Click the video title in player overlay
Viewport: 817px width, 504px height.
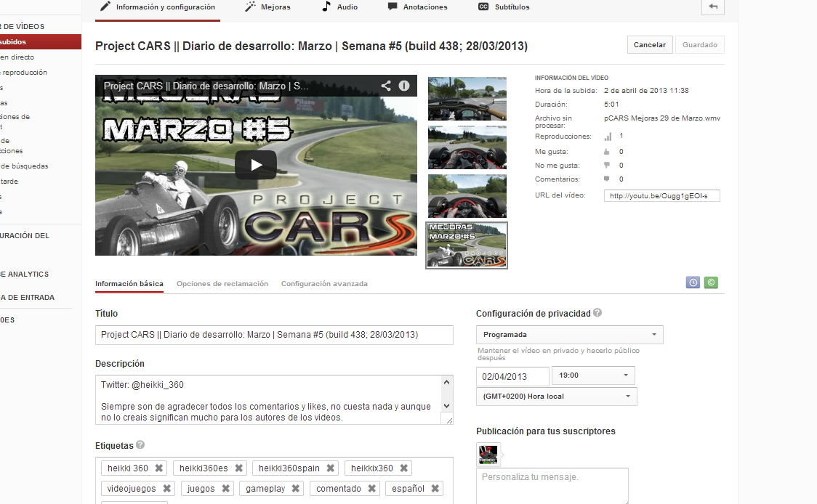pyautogui.click(x=206, y=86)
